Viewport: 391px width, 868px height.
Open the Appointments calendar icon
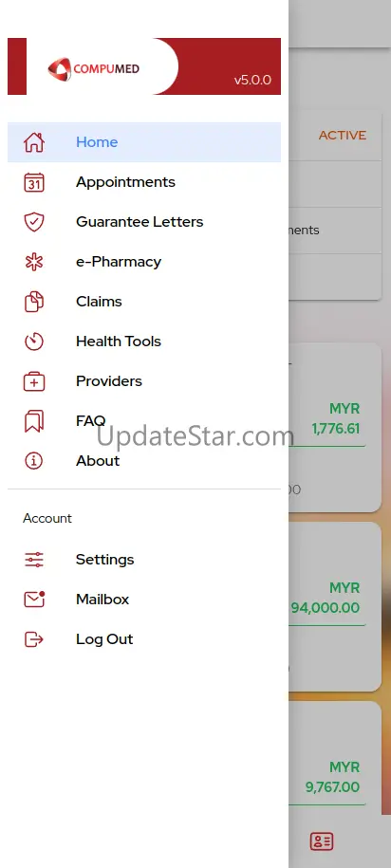tap(34, 182)
